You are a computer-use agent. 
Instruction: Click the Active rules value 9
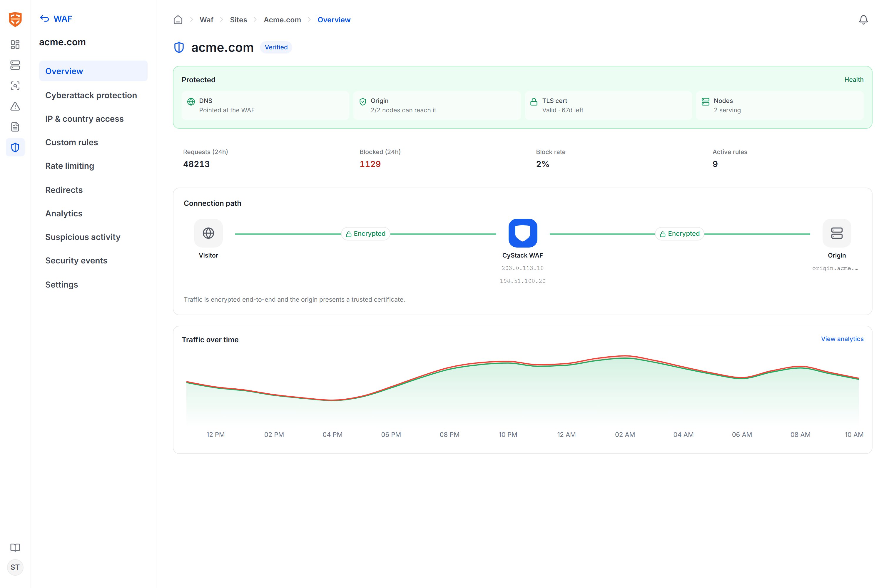715,164
